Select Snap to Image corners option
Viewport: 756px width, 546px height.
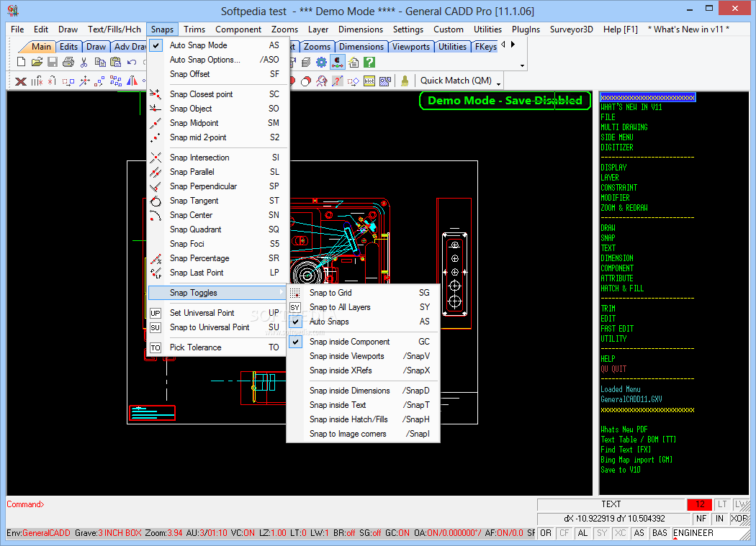pyautogui.click(x=364, y=434)
